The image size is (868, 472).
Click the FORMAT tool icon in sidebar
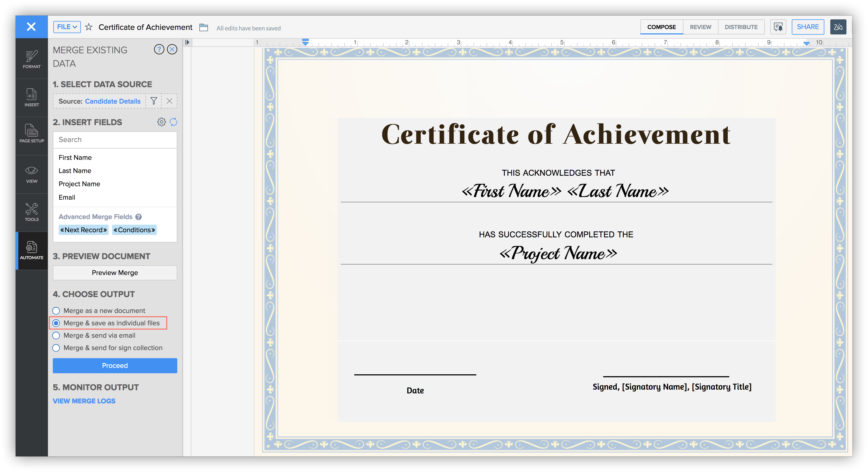click(x=32, y=58)
